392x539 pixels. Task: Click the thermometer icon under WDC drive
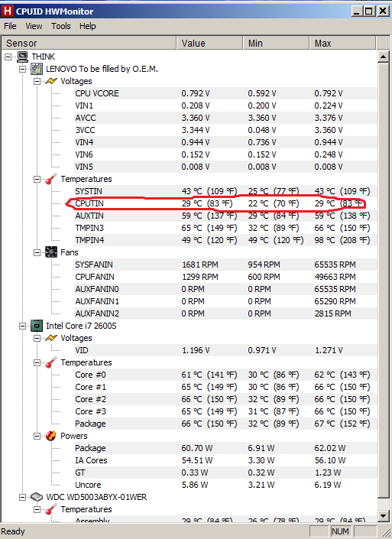click(51, 509)
